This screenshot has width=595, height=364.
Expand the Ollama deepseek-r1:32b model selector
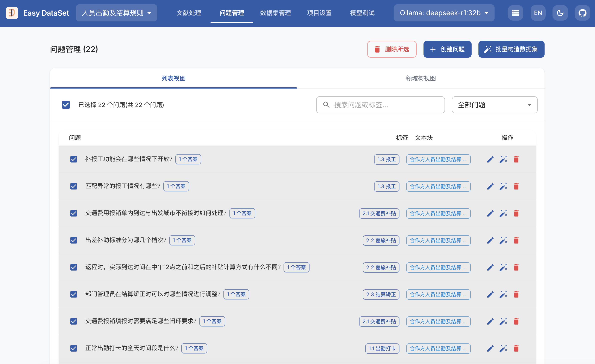click(x=444, y=13)
